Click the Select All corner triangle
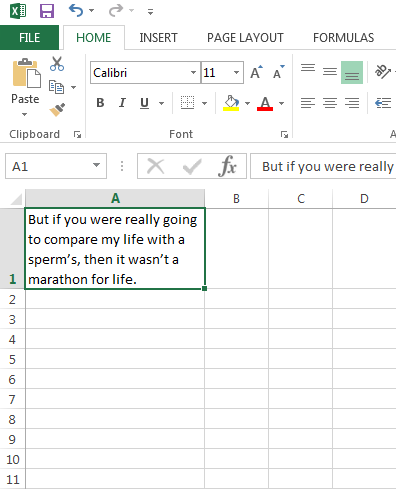The image size is (396, 489). click(x=16, y=199)
